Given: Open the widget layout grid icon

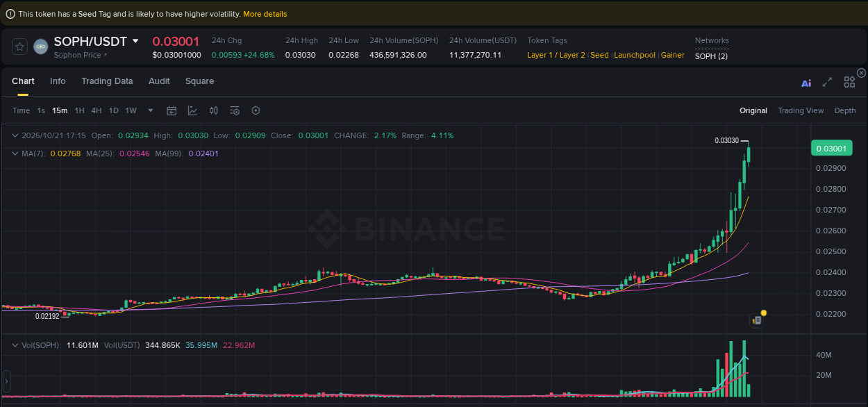Looking at the screenshot, I should pos(849,82).
